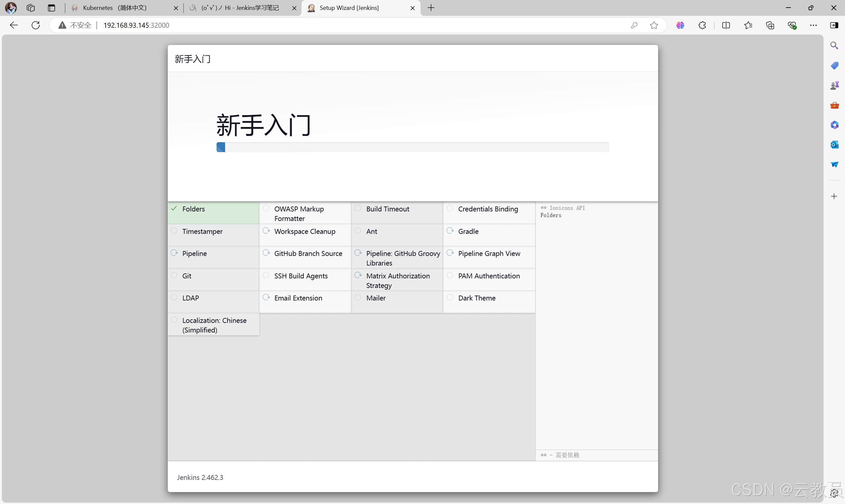845x504 pixels.
Task: Click the Folders installed checkmark
Action: click(174, 208)
